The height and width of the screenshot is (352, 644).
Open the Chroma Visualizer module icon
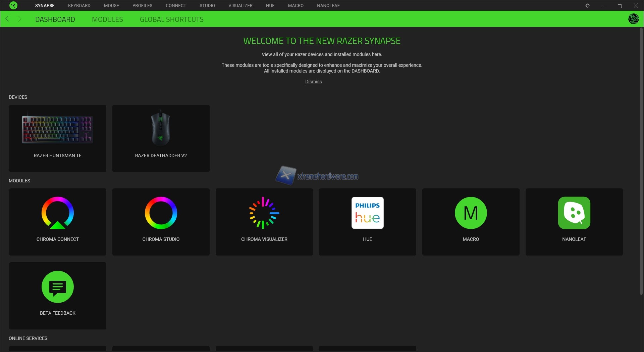[x=264, y=213]
